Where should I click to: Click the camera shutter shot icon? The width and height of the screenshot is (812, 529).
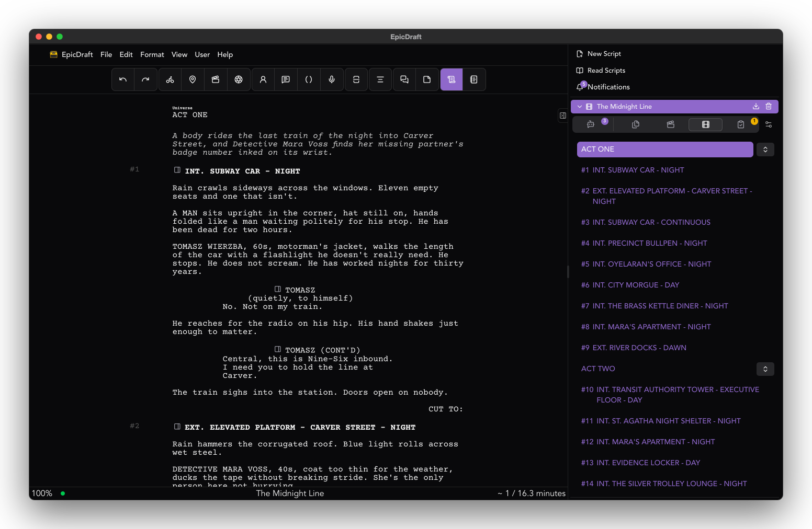[x=239, y=79]
